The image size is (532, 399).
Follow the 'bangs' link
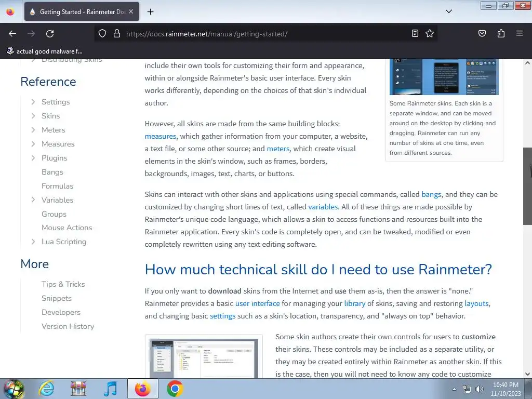coord(431,194)
